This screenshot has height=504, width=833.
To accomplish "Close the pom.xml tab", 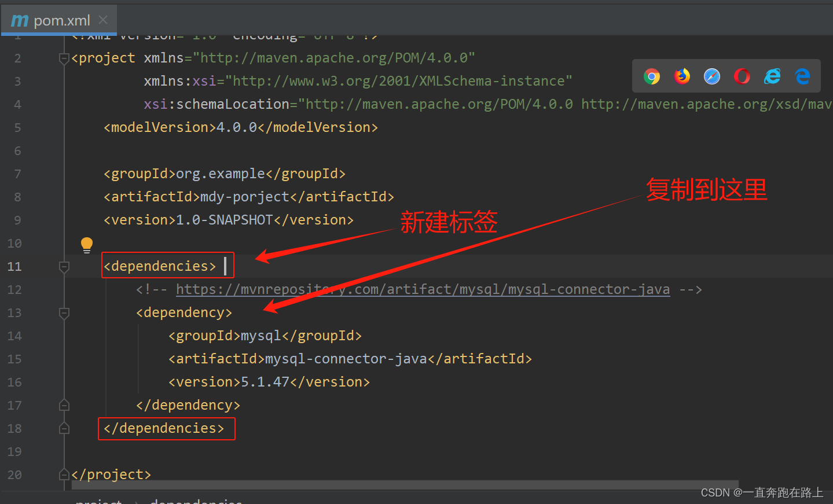I will click(103, 20).
